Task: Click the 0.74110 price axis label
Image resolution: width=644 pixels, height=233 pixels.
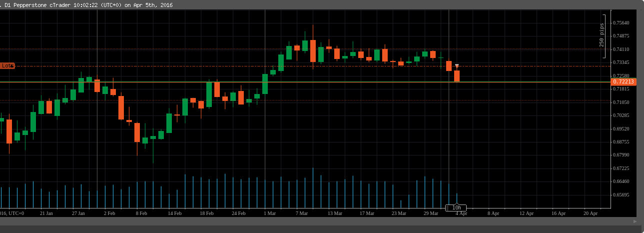Action: [x=622, y=49]
